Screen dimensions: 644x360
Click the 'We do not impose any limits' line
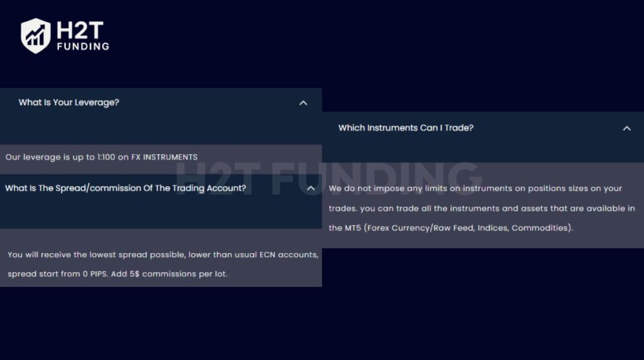coord(475,189)
